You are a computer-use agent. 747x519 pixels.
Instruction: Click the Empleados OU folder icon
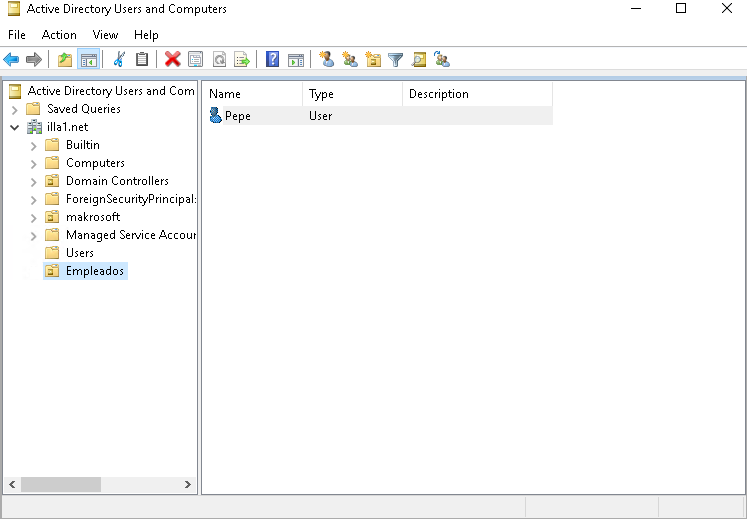[x=51, y=271]
